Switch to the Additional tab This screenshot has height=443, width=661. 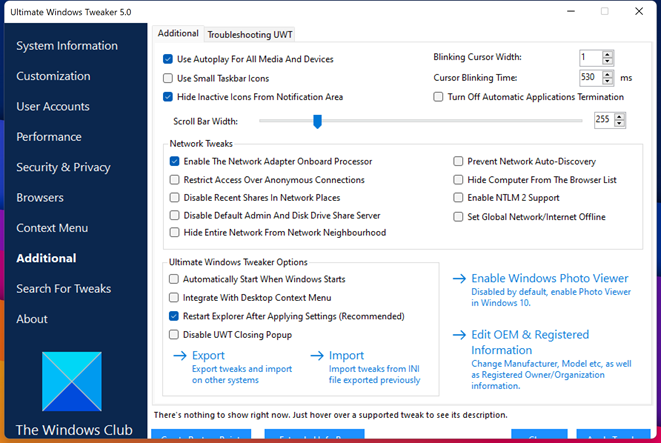coord(178,33)
